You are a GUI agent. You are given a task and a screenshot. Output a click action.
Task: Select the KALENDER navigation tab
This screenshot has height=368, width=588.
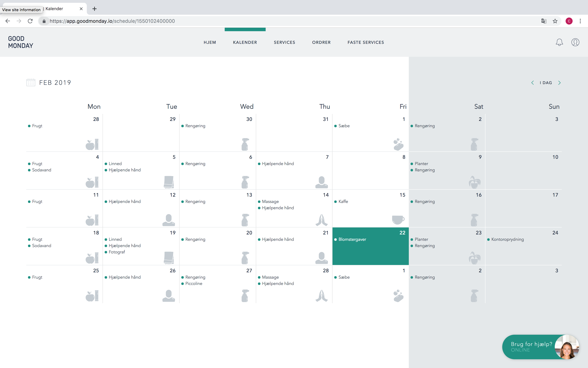pos(245,42)
